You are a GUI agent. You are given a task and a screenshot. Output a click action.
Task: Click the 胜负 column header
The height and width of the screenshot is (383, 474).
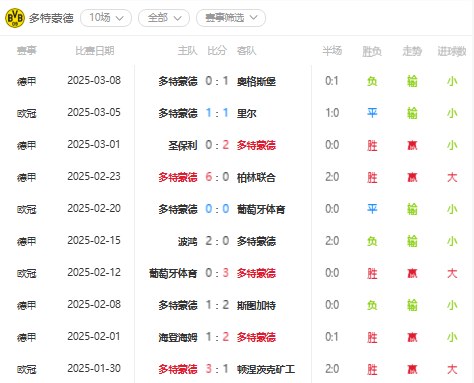click(x=372, y=51)
